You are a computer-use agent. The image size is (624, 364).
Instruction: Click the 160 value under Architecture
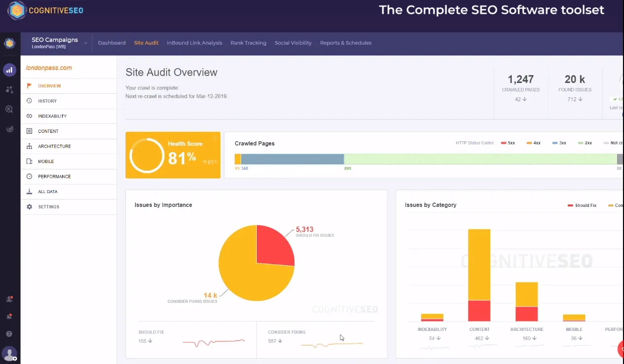pos(526,338)
